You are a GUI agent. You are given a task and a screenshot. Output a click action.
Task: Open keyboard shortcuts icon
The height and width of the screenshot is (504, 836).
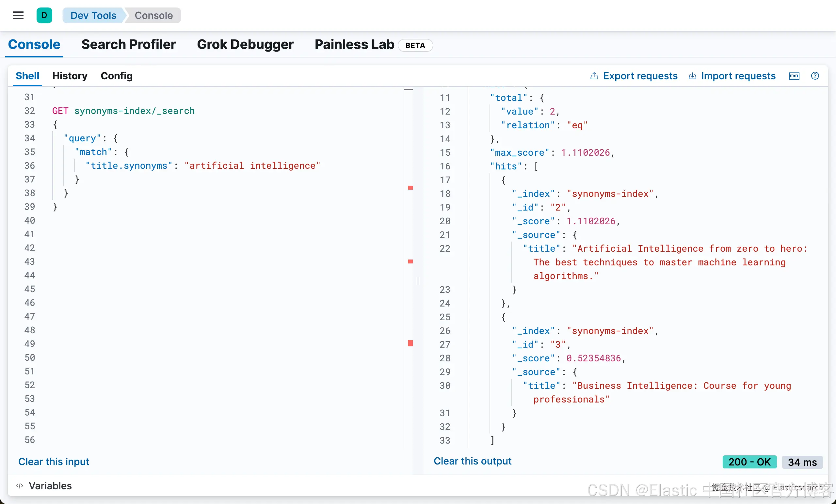point(794,76)
